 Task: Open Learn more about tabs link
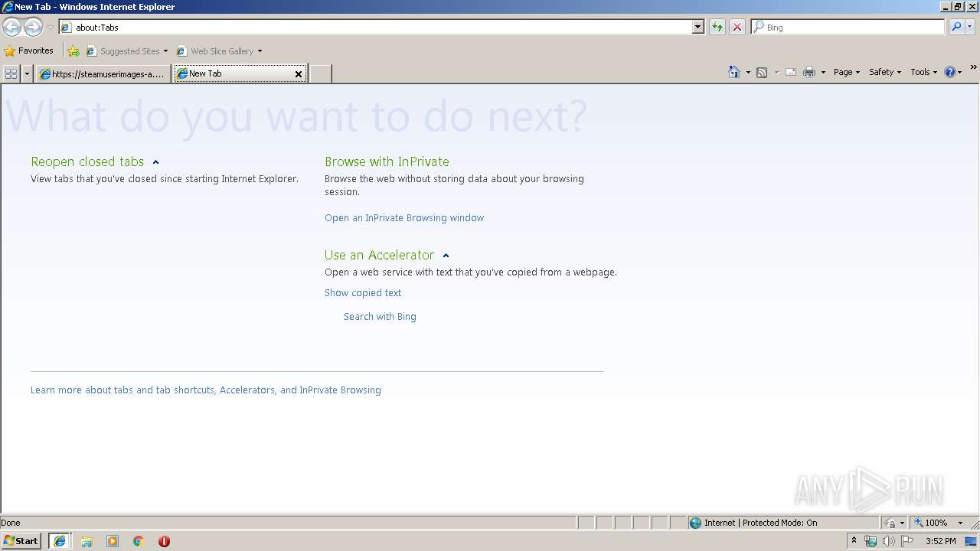pos(206,390)
